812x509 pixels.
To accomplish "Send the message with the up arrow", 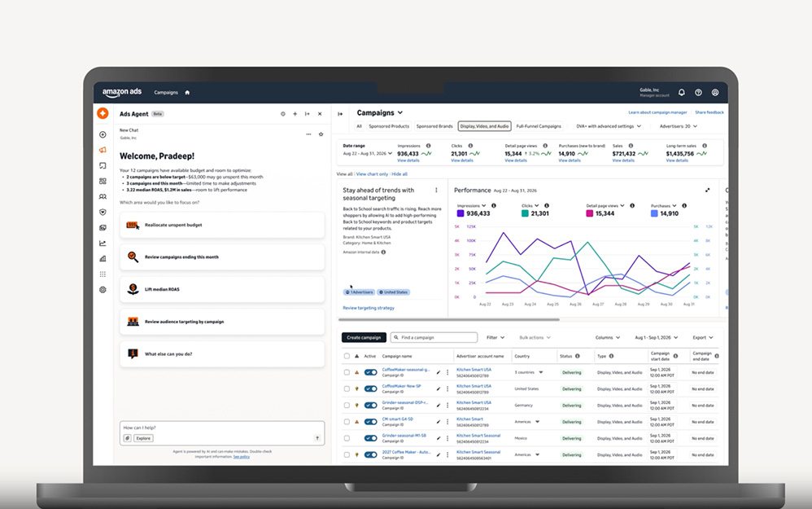I will click(317, 438).
